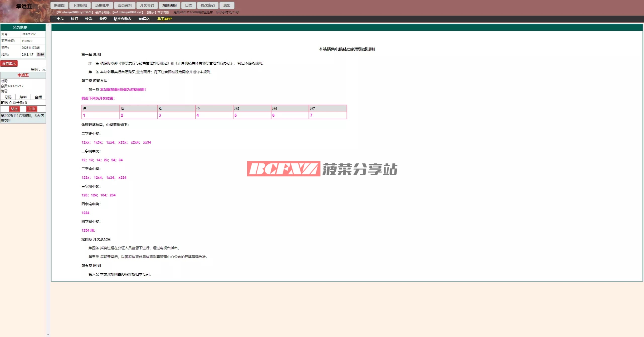Viewport: 644px width, 337px height.
Task: Open the 快选 menu item
Action: pyautogui.click(x=89, y=19)
